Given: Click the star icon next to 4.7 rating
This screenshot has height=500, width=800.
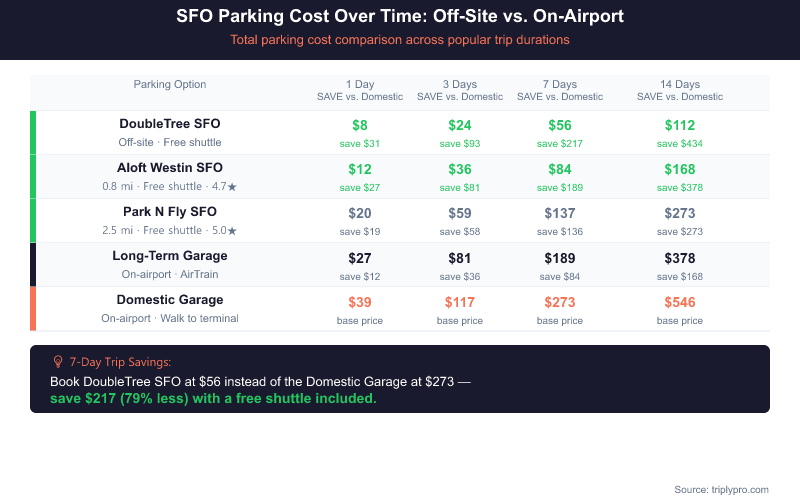Looking at the screenshot, I should [232, 187].
